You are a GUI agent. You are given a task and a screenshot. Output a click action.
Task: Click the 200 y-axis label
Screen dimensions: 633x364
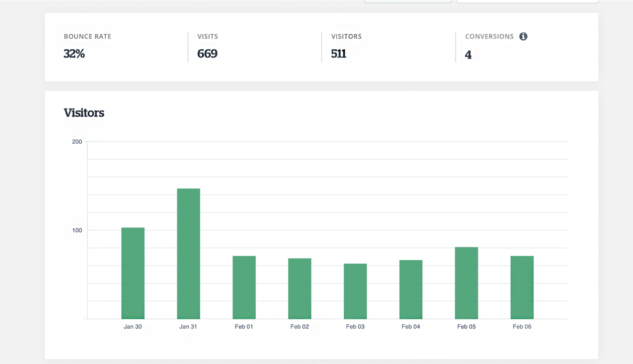(x=77, y=142)
